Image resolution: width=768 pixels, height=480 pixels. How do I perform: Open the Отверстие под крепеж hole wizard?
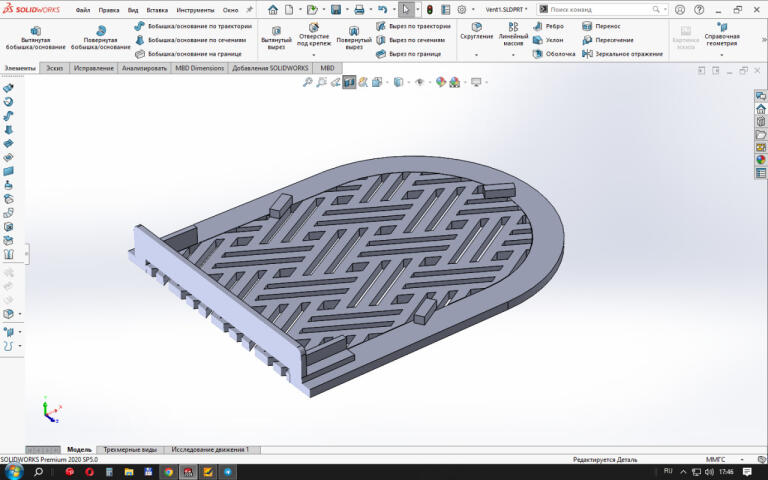coord(314,34)
